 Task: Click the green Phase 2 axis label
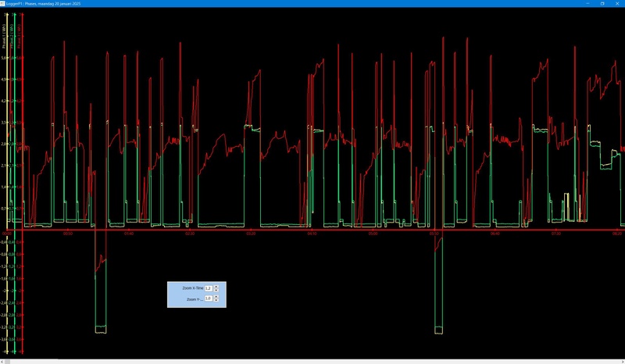(12, 36)
